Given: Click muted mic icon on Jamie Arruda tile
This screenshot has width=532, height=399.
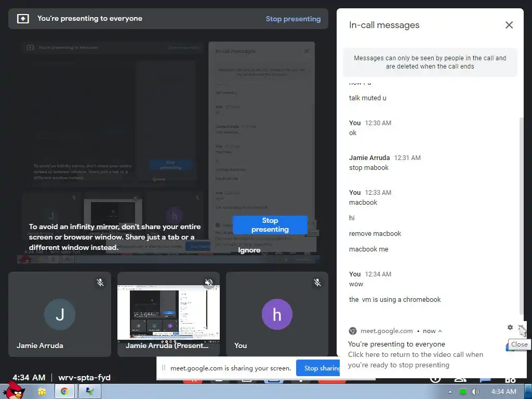Looking at the screenshot, I should click(x=100, y=282).
